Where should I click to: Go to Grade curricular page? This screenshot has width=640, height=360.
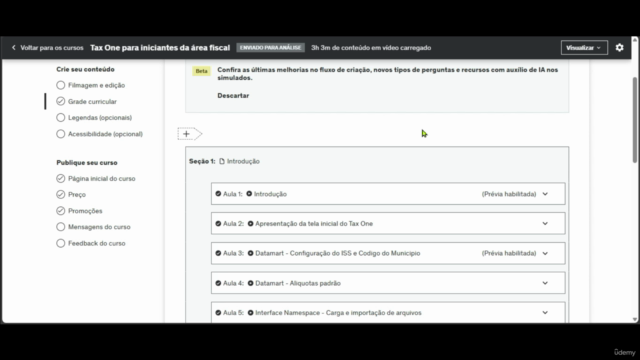[x=92, y=101]
